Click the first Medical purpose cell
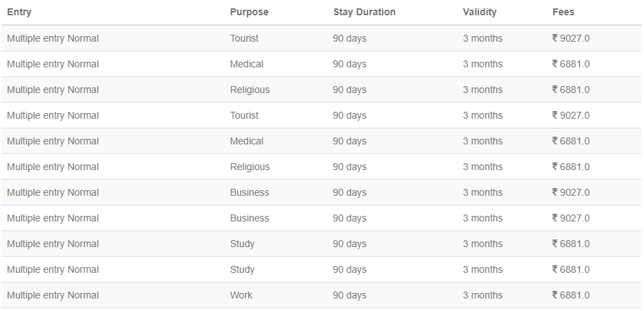Viewport: 644px width, 311px height. point(247,64)
